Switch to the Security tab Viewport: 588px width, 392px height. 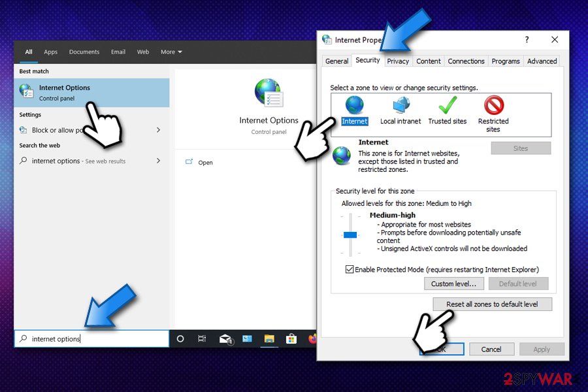coord(367,60)
